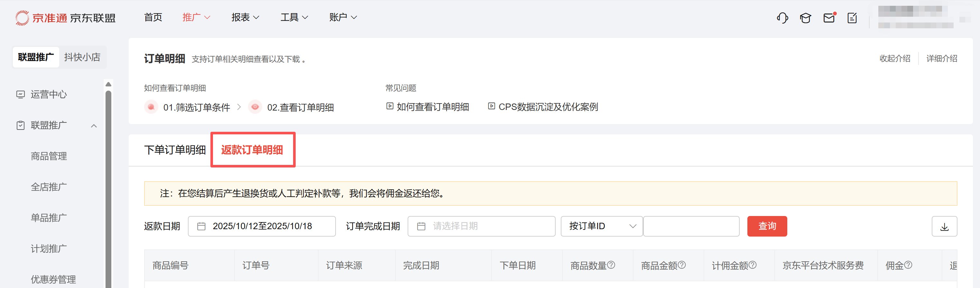Viewport: 980px width, 288px height.
Task: Click 02.查看订单明细 step label
Action: [x=300, y=108]
